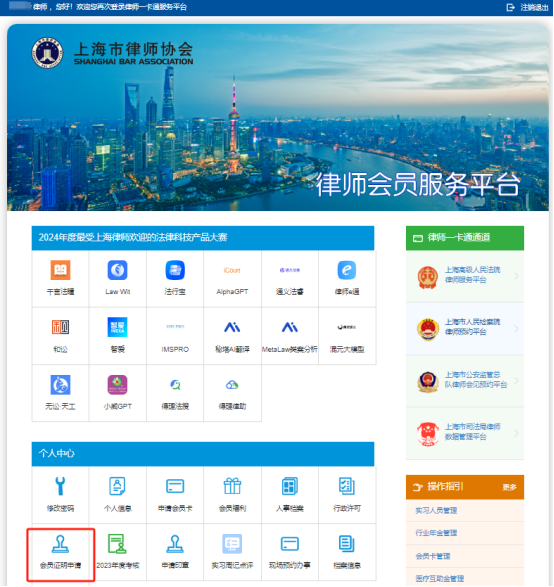Click the 注销退出 logout link

click(527, 7)
